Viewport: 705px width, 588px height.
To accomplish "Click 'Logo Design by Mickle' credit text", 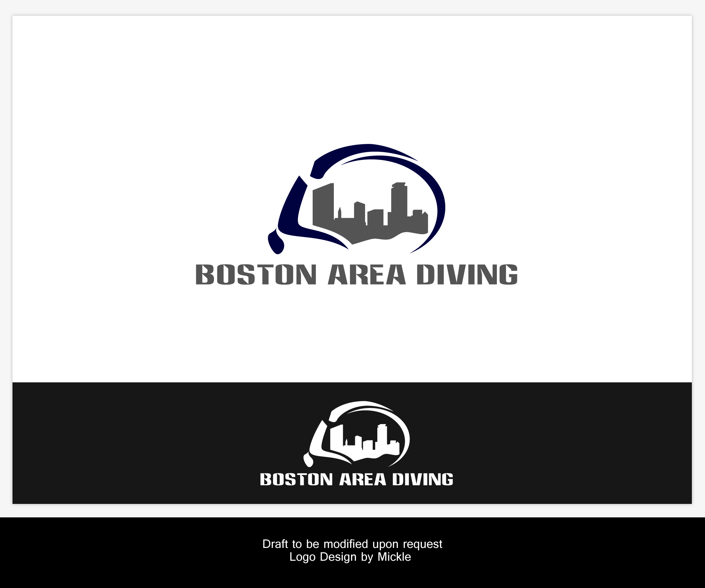I will [x=350, y=557].
